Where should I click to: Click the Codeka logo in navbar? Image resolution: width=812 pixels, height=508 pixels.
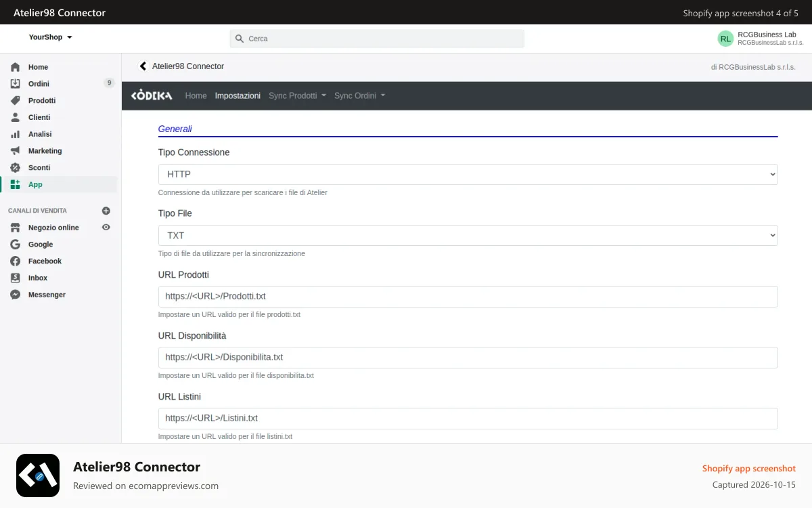coord(152,96)
